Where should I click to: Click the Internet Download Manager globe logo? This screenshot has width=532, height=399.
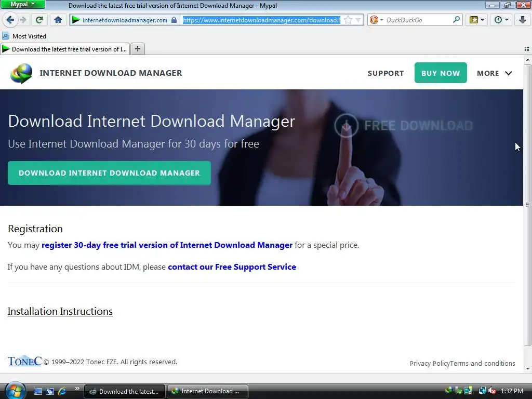pyautogui.click(x=21, y=73)
